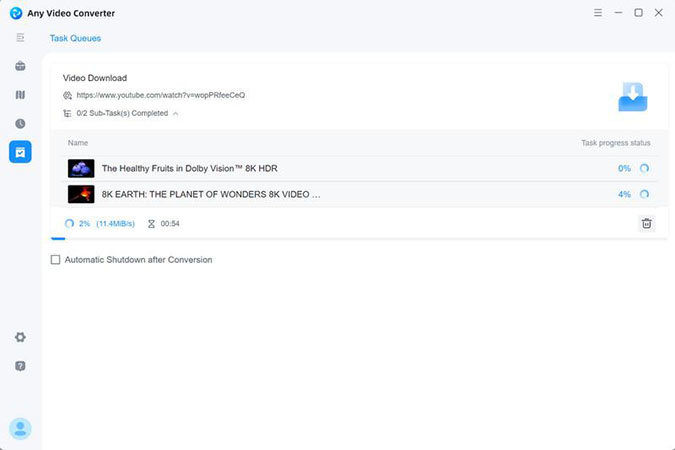The width and height of the screenshot is (675, 450).
Task: Expand the sidebar menu toggle icon
Action: (x=20, y=37)
